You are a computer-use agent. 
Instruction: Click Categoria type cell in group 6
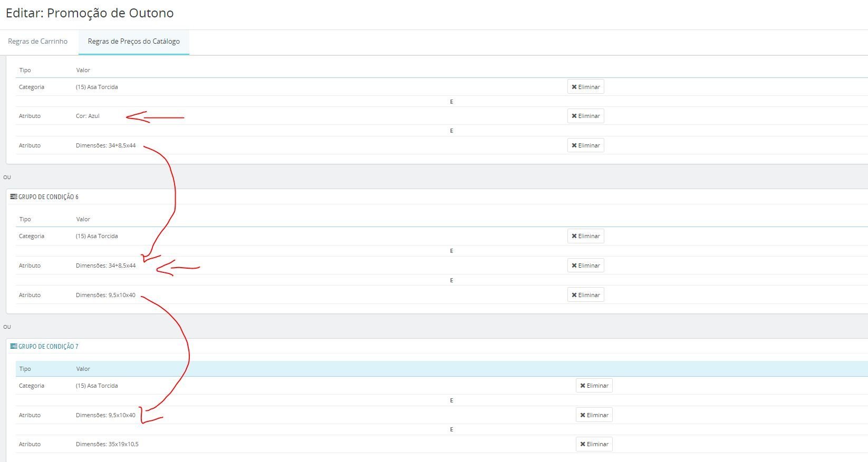click(x=31, y=236)
